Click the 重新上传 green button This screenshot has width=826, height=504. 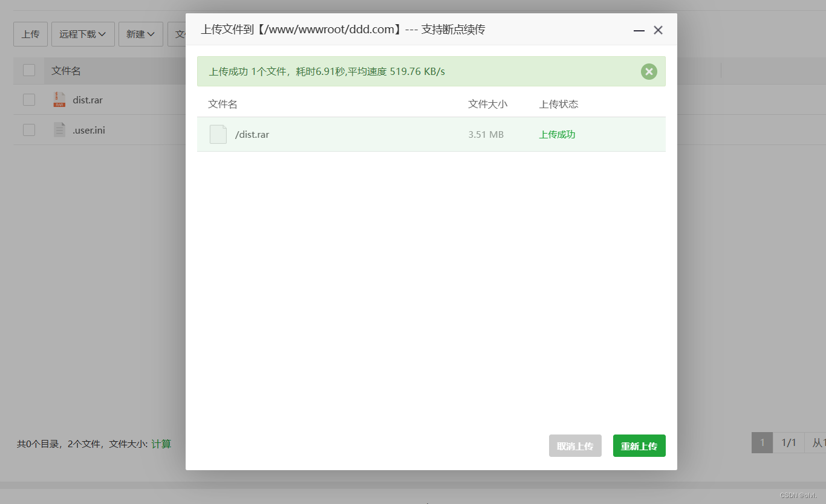tap(639, 446)
